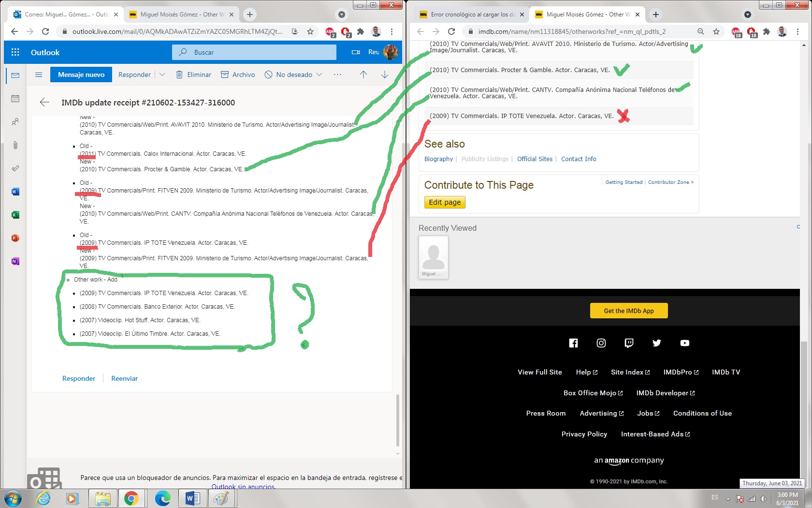Toggle the Outlook navigation pane hamburger
This screenshot has width=812, height=508.
pos(39,75)
